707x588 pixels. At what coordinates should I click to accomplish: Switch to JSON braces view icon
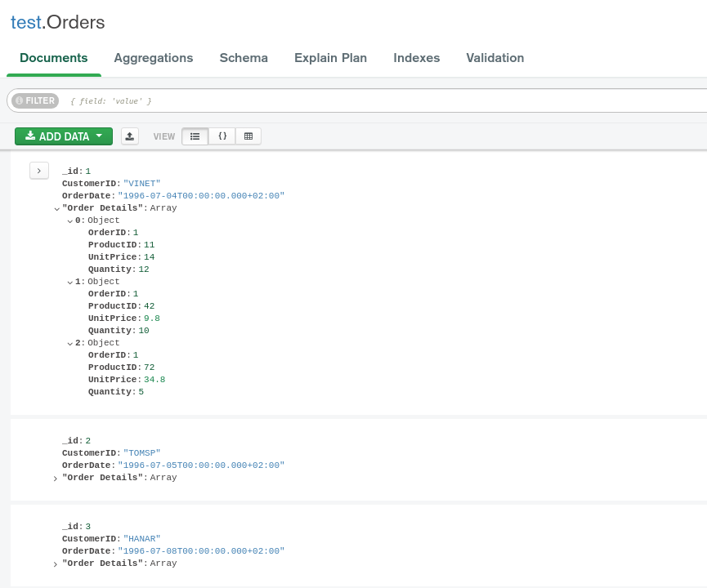pos(222,136)
